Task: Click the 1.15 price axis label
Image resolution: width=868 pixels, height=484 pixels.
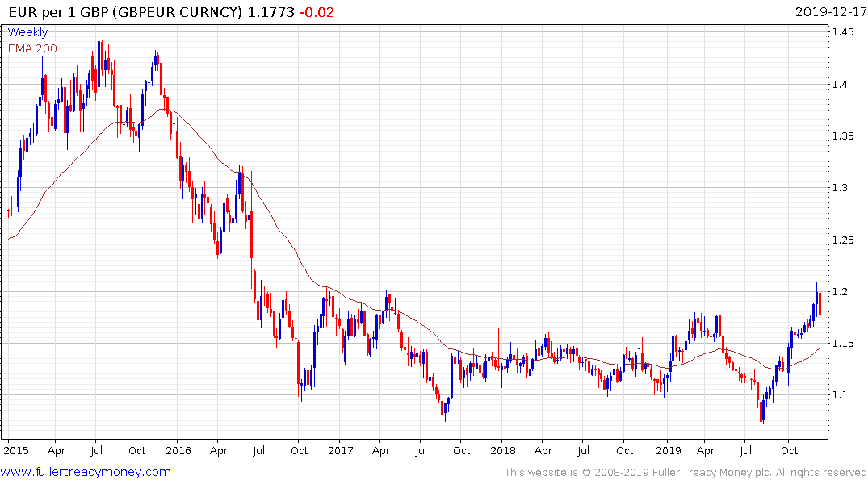Action: pos(843,344)
